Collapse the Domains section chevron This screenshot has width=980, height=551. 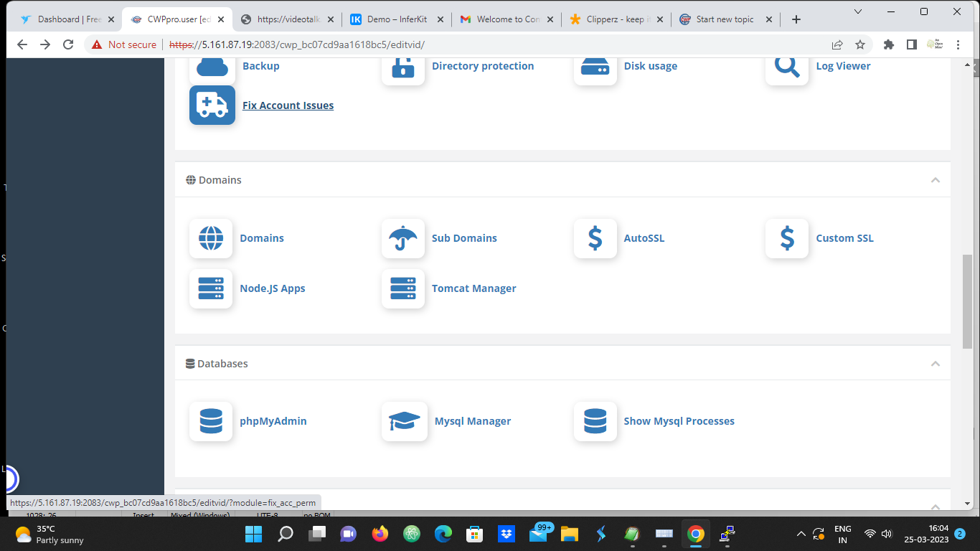click(x=936, y=180)
